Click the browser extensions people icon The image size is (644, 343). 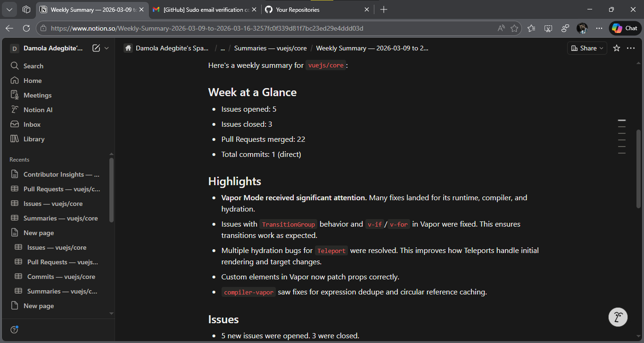pyautogui.click(x=565, y=28)
